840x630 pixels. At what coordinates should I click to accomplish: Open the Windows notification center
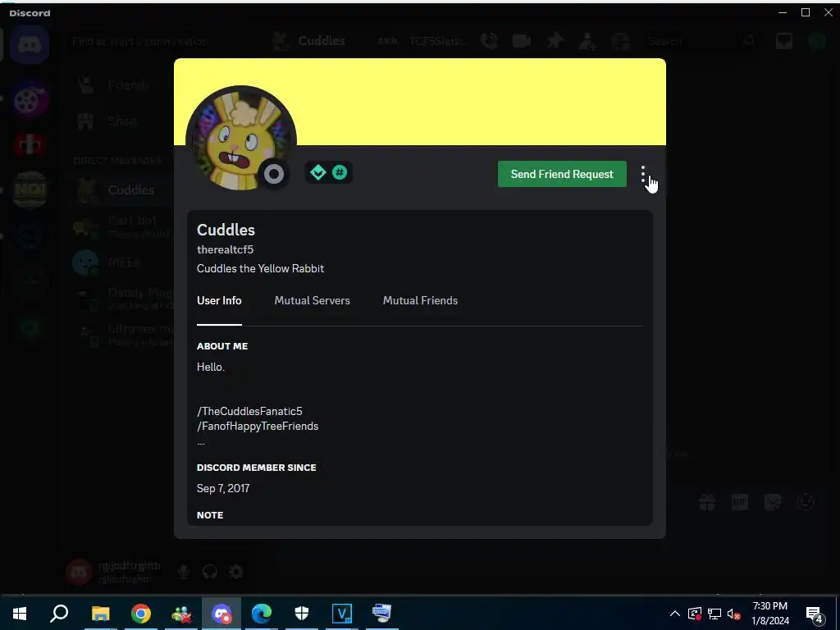click(815, 614)
